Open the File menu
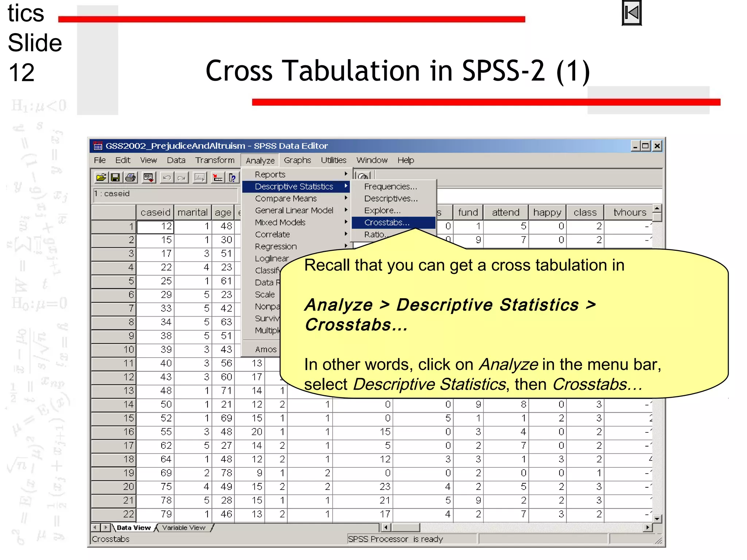The width and height of the screenshot is (747, 560). pyautogui.click(x=100, y=160)
